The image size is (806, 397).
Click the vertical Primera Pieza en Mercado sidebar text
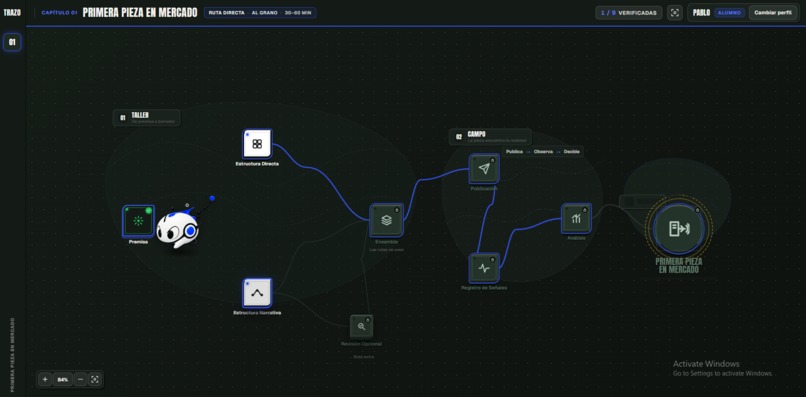tap(12, 355)
